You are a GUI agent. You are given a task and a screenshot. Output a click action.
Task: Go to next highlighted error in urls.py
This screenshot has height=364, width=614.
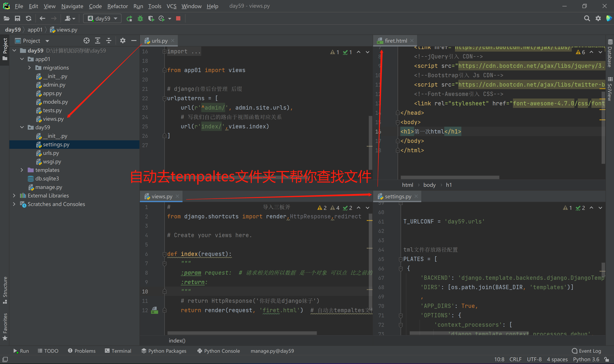[x=367, y=52]
